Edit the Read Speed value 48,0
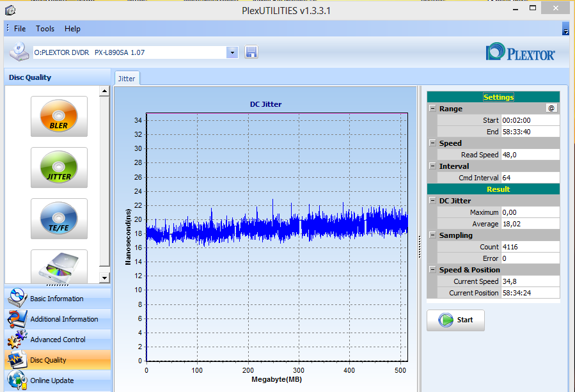Screen dimensions: 575x392 tap(530, 155)
